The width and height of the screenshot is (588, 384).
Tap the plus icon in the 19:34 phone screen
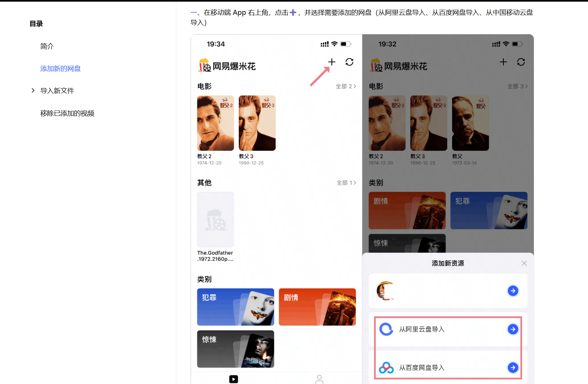coord(332,62)
